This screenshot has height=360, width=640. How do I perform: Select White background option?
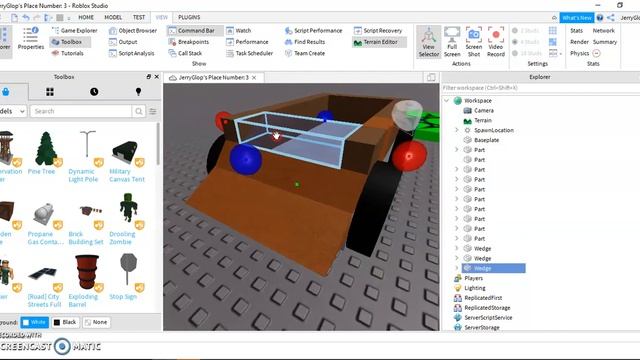[x=35, y=322]
